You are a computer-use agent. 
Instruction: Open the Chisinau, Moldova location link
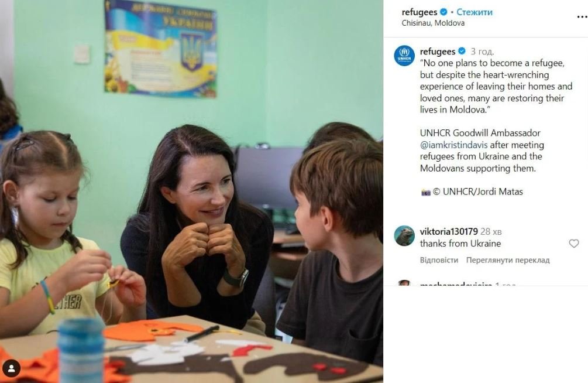pyautogui.click(x=433, y=23)
